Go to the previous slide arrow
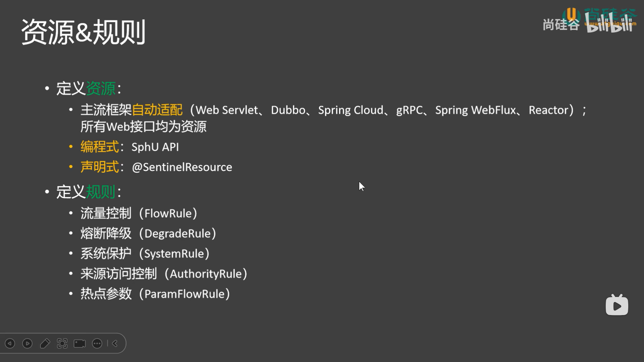644x362 pixels. (x=10, y=344)
